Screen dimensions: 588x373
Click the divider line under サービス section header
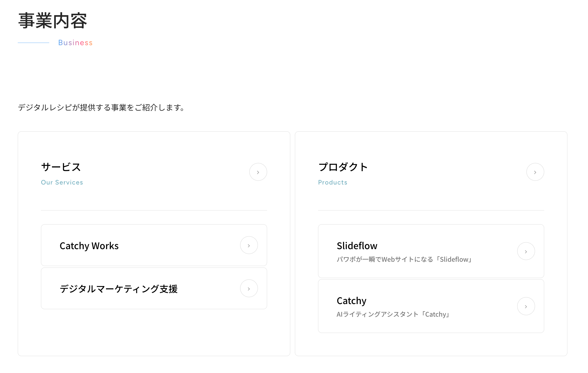(x=154, y=210)
